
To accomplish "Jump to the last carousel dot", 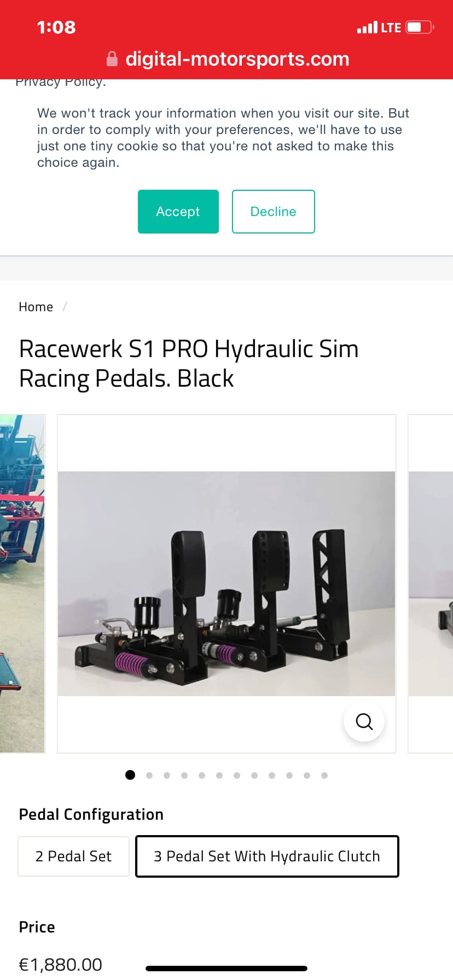I will [324, 775].
